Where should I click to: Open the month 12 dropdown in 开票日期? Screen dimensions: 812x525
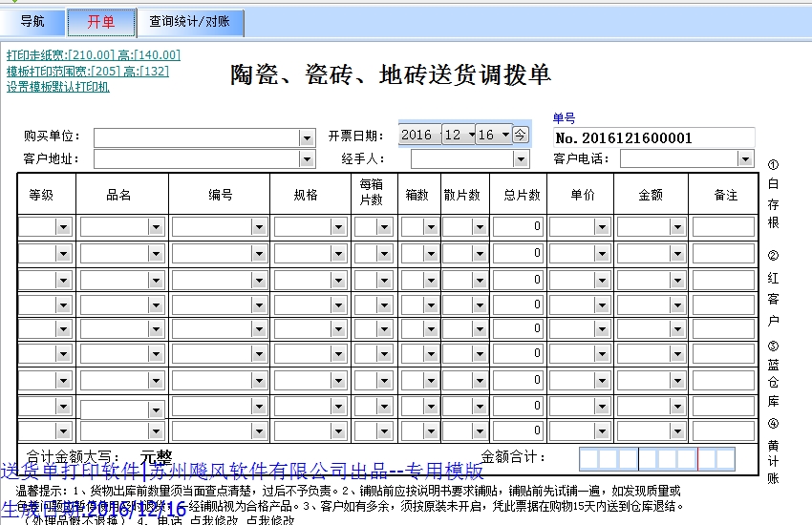(459, 135)
